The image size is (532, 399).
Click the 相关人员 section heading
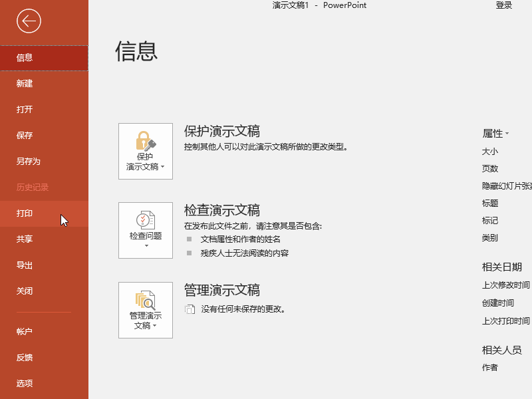tap(502, 350)
